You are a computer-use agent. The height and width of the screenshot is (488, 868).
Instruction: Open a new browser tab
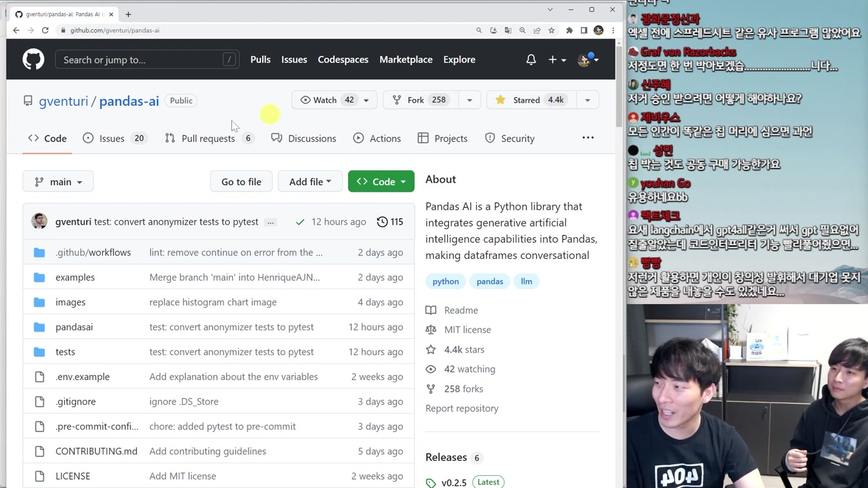coord(128,14)
